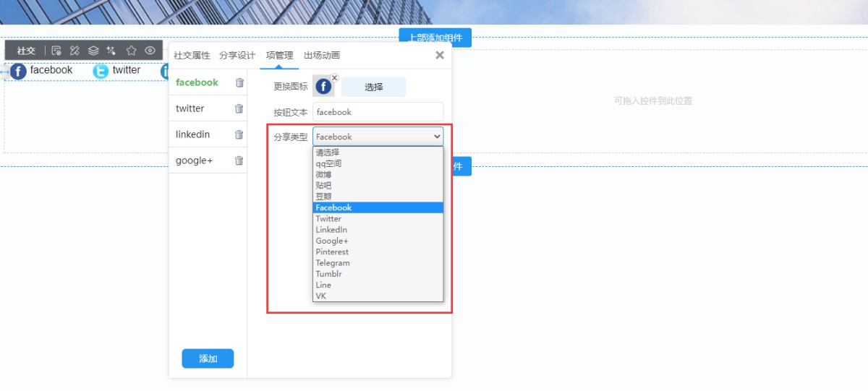Click the 添加 button to add an item
The height and width of the screenshot is (391, 868).
point(208,358)
